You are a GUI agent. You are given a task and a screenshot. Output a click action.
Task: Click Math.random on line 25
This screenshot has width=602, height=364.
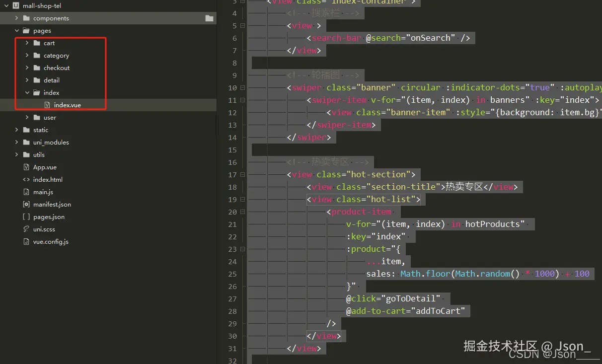pos(483,274)
